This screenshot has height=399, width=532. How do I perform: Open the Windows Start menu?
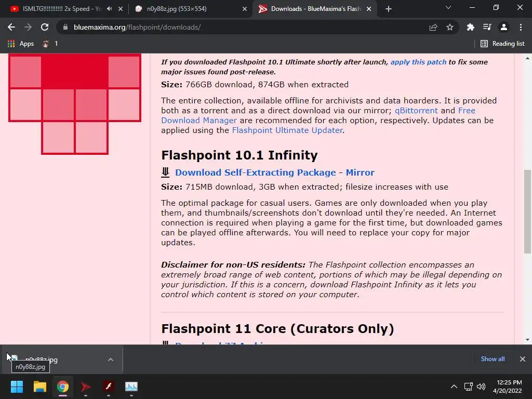(x=17, y=387)
